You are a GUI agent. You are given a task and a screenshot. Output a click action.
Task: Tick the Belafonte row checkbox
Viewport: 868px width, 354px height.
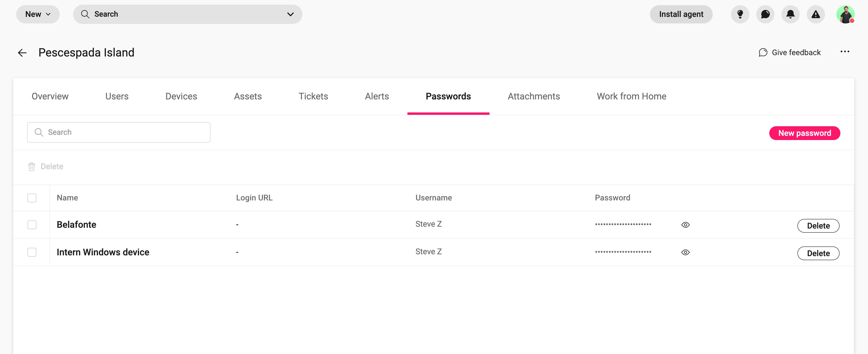click(x=32, y=225)
